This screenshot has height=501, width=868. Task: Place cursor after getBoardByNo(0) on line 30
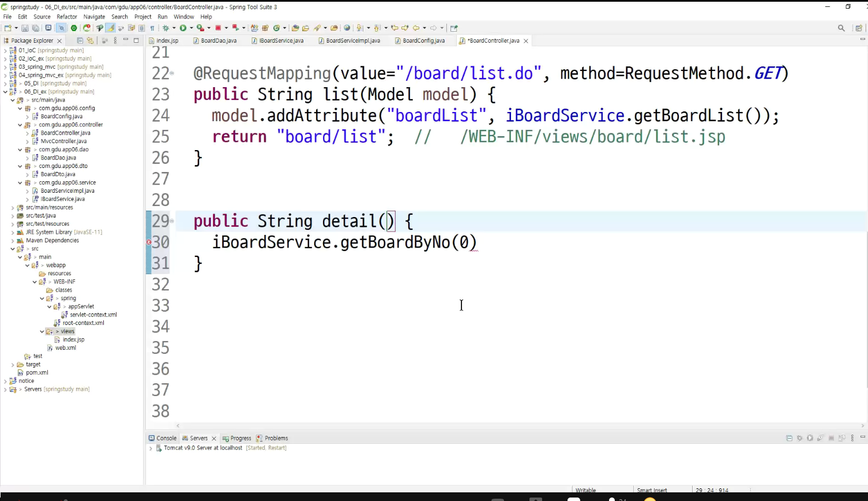pos(478,242)
